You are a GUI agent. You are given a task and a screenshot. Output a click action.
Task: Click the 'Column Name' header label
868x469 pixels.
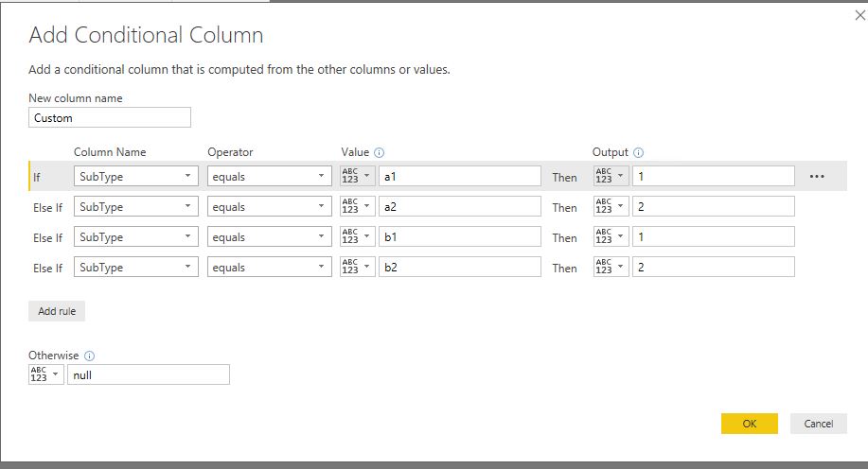[110, 152]
